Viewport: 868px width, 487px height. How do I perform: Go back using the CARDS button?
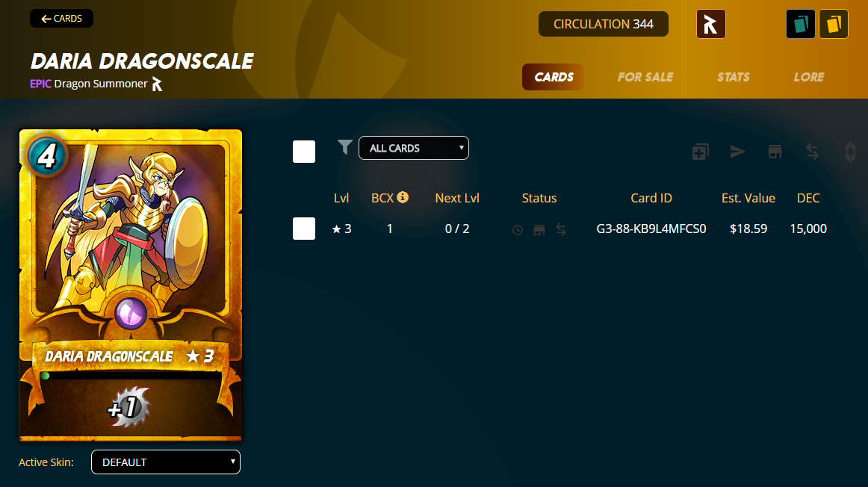pos(61,18)
